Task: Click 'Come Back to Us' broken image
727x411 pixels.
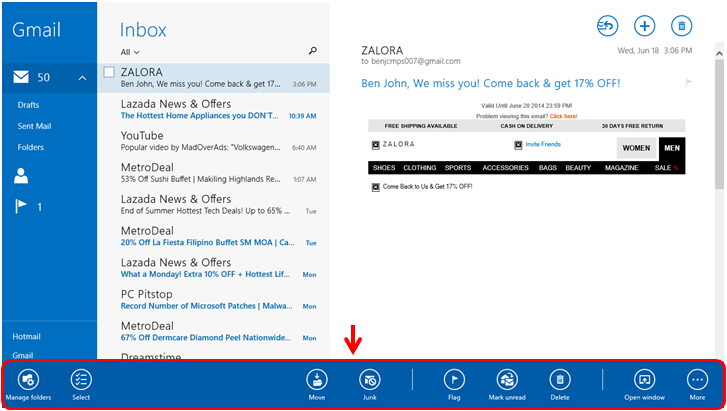Action: pyautogui.click(x=376, y=187)
